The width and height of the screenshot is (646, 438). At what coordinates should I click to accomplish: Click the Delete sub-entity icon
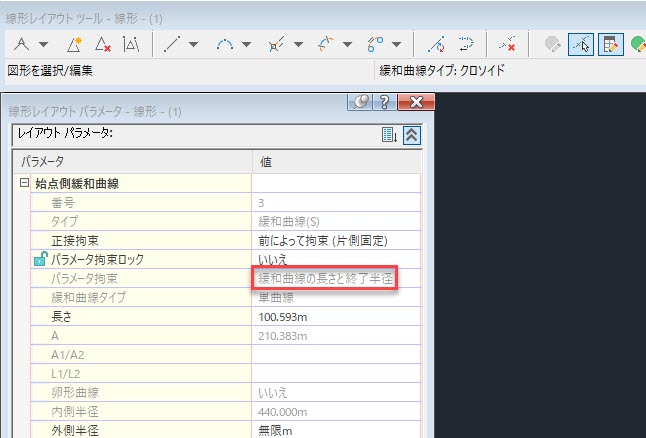coord(507,44)
